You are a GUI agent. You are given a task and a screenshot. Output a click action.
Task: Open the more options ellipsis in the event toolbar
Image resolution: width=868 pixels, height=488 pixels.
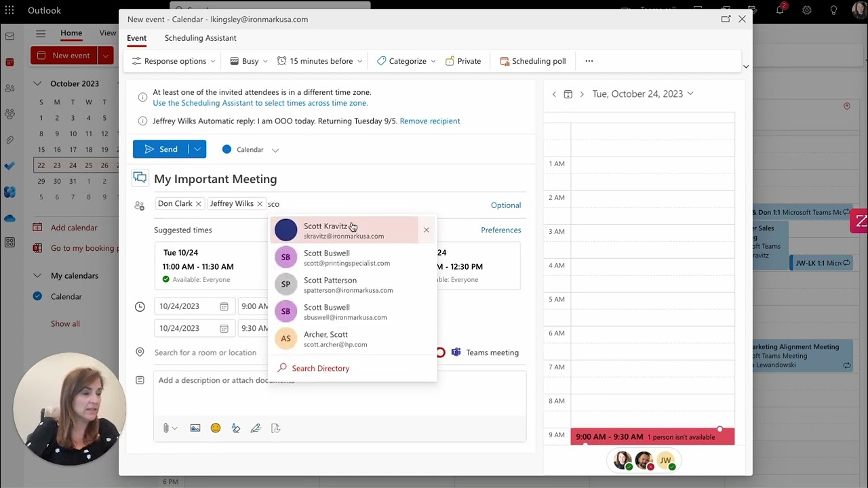[x=589, y=61]
